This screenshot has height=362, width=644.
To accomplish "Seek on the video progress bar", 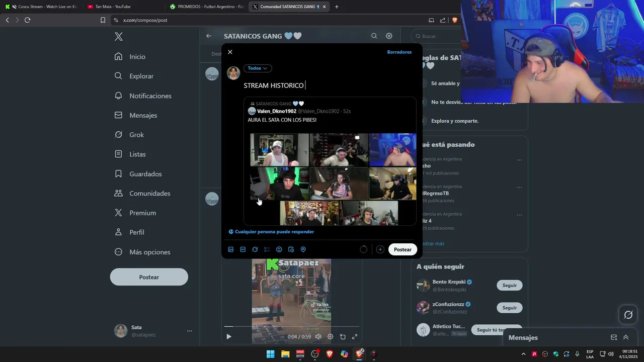I will pos(292,327).
